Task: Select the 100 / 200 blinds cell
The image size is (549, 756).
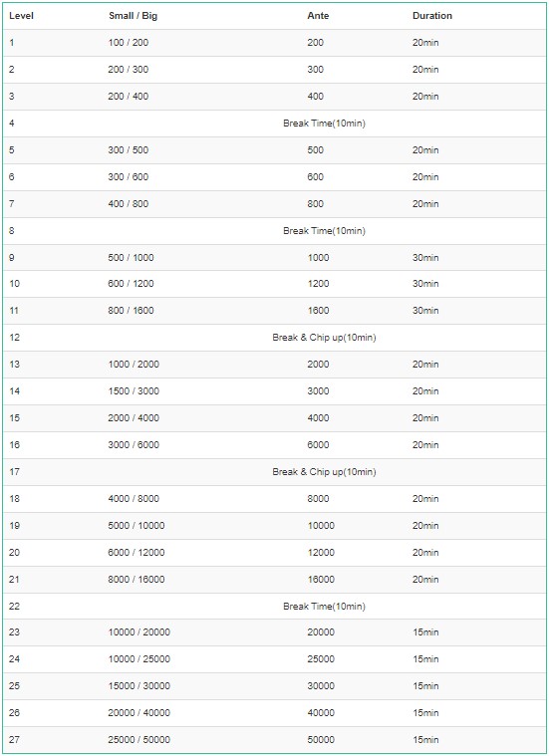Action: coord(129,43)
